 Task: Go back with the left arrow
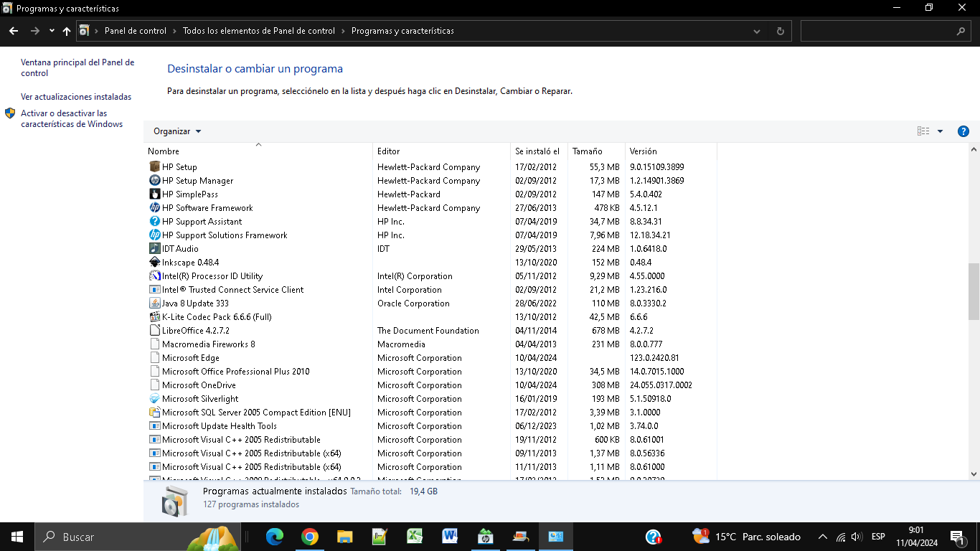click(x=14, y=31)
